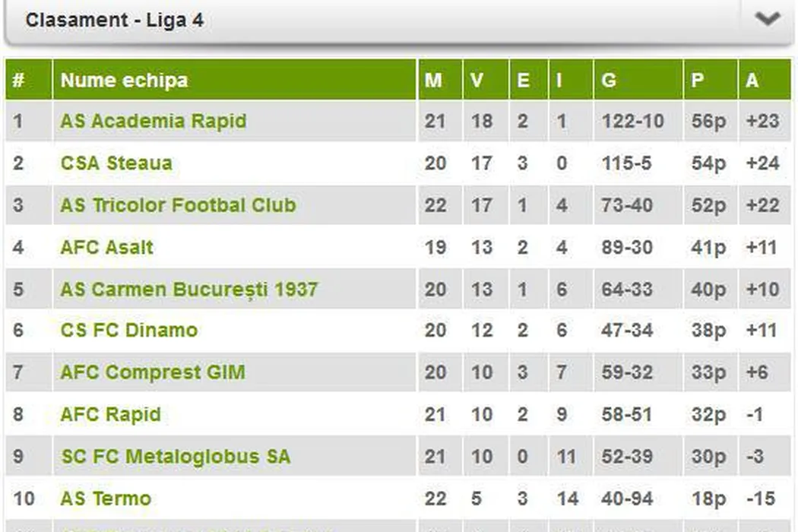Click the AS Termo team link
The width and height of the screenshot is (798, 532).
[x=106, y=499]
